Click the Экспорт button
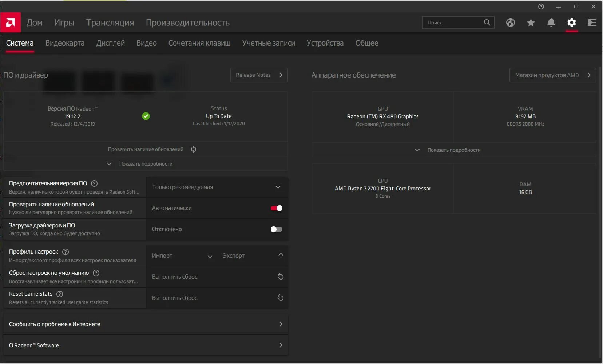 253,256
